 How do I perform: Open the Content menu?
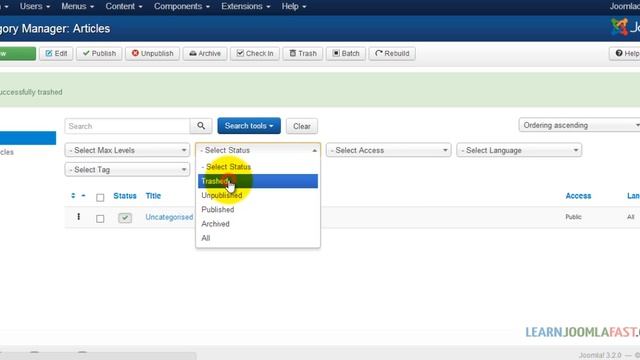tap(124, 7)
